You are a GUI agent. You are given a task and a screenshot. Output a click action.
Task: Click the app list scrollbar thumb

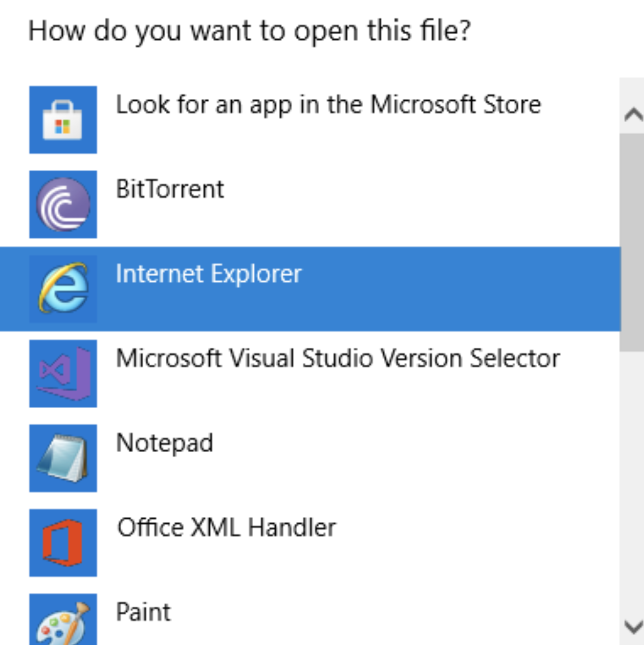(632, 242)
